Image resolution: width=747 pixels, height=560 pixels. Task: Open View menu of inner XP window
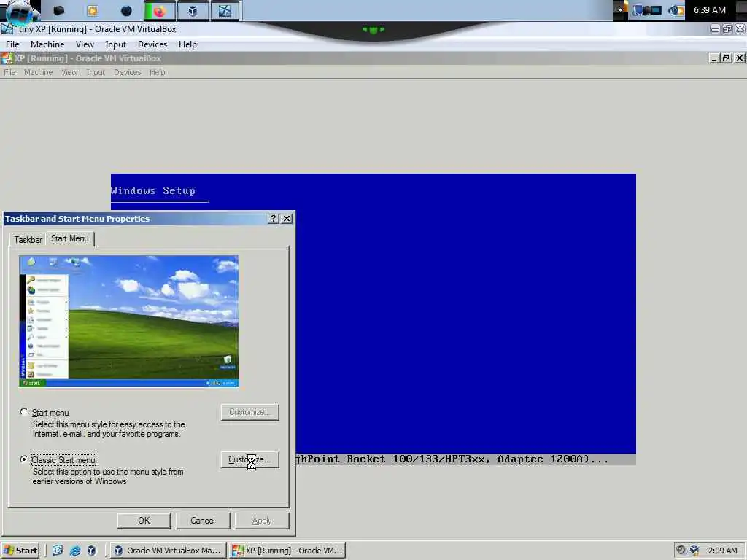tap(69, 72)
